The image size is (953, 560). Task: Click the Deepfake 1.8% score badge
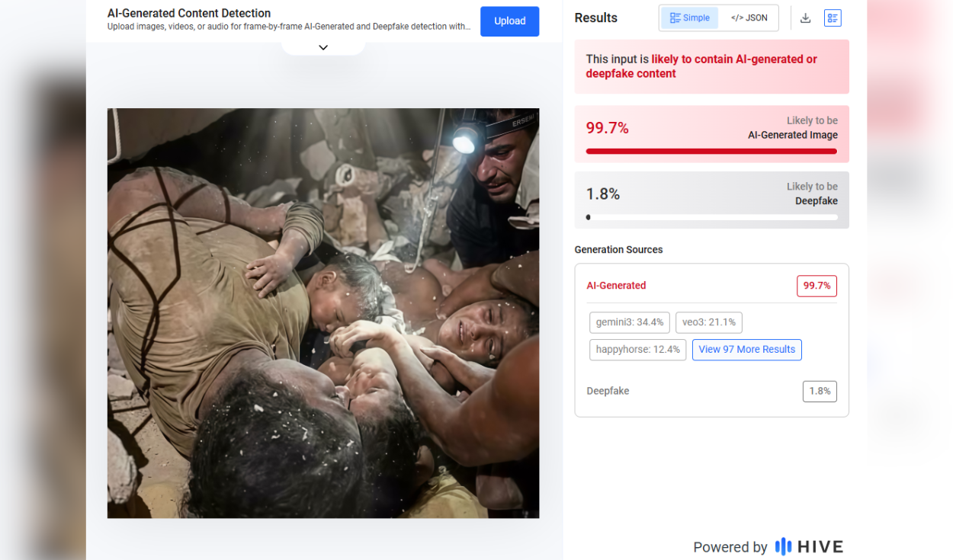click(x=820, y=392)
